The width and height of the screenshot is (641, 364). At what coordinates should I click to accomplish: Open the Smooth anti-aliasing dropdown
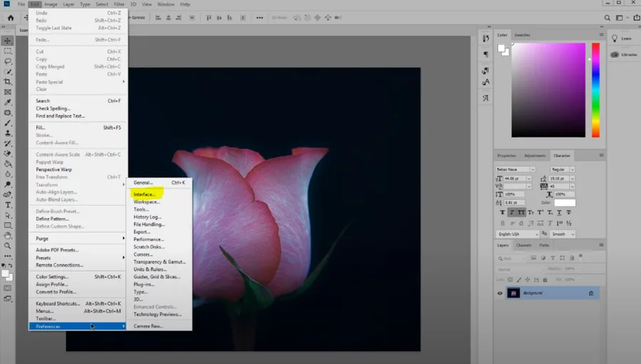tap(563, 234)
